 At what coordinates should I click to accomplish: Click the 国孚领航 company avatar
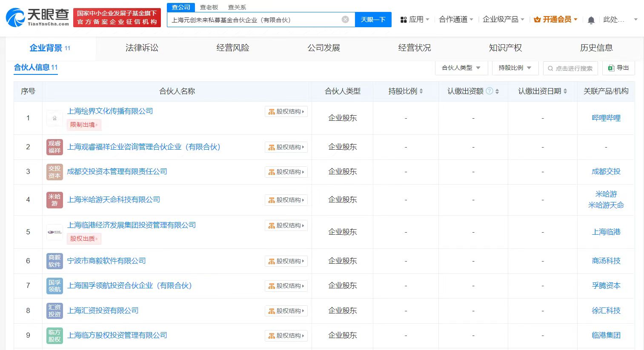point(54,286)
